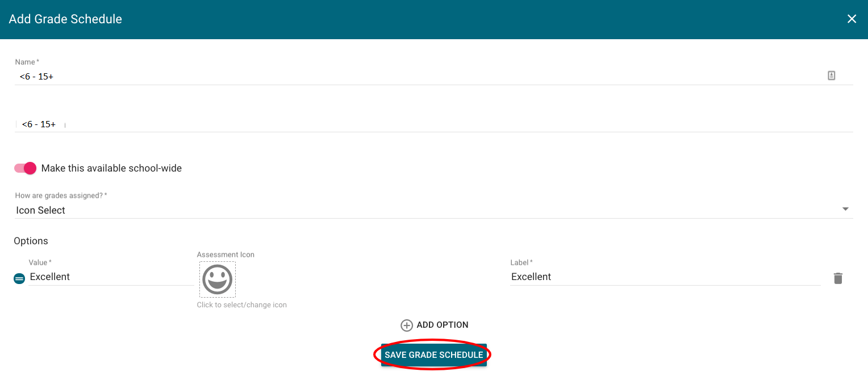Image resolution: width=868 pixels, height=384 pixels.
Task: Click the dropdown arrow next to Icon Select
Action: pos(845,210)
